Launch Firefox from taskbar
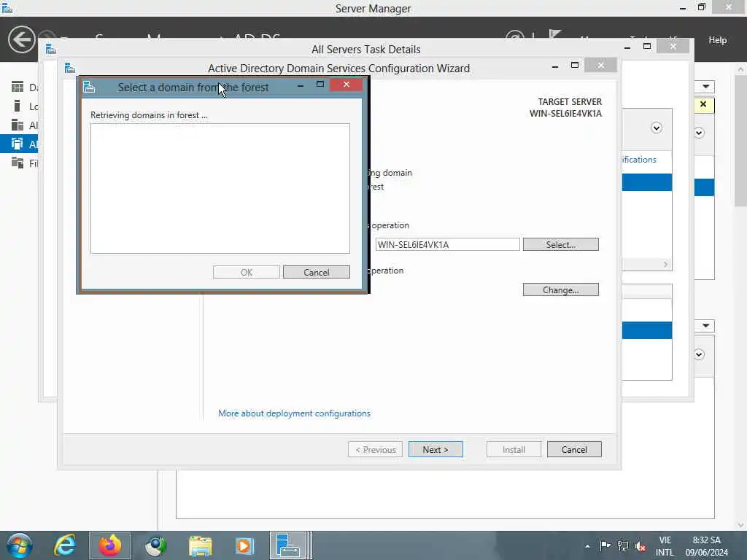Screen dimensions: 747x560 pos(110,545)
